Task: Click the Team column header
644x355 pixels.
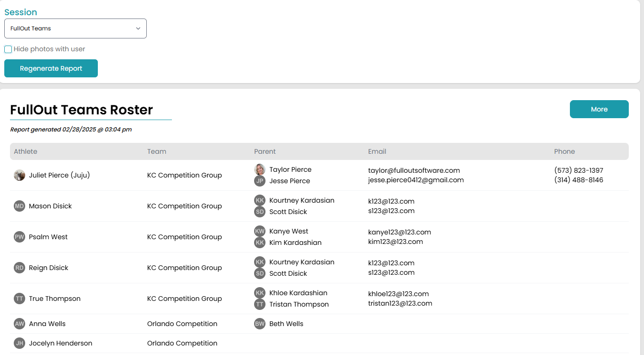Action: (x=157, y=151)
